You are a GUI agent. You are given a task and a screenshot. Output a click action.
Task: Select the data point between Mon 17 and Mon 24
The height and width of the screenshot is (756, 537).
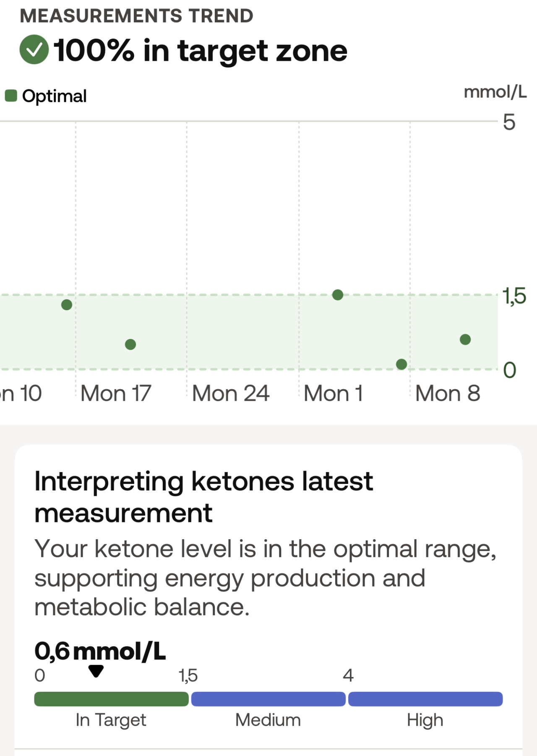(130, 345)
